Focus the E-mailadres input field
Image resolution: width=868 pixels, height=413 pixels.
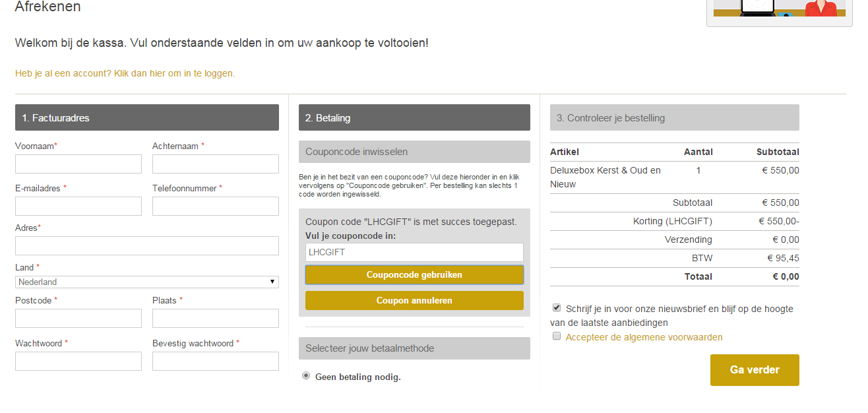tap(78, 206)
